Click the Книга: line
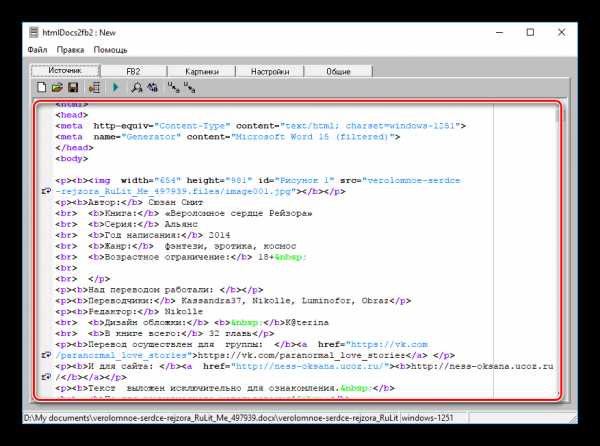 point(184,213)
